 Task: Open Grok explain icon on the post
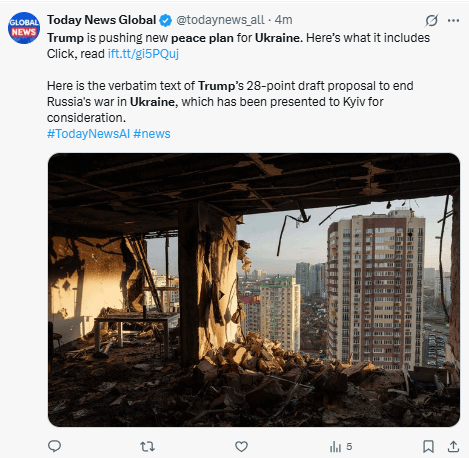(x=431, y=21)
